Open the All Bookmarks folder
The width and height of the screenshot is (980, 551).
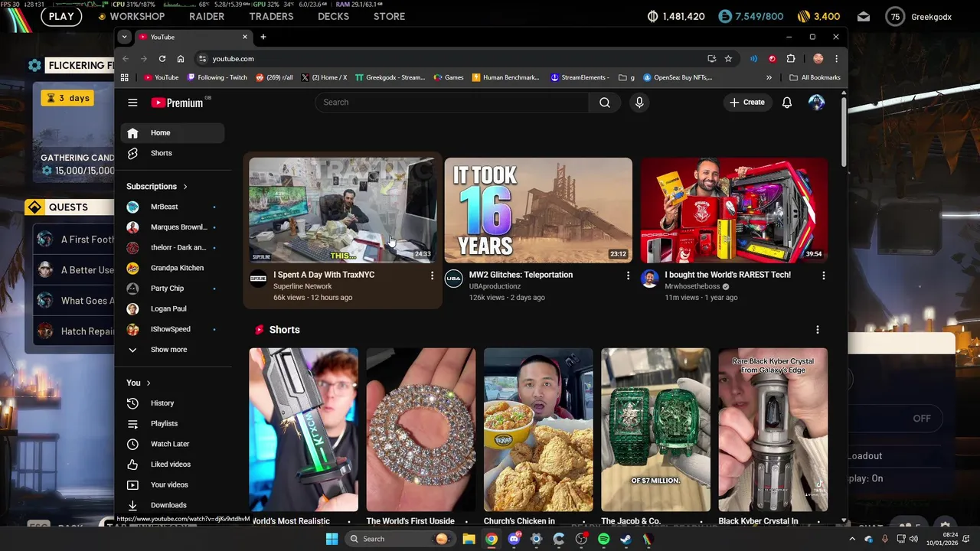(815, 77)
